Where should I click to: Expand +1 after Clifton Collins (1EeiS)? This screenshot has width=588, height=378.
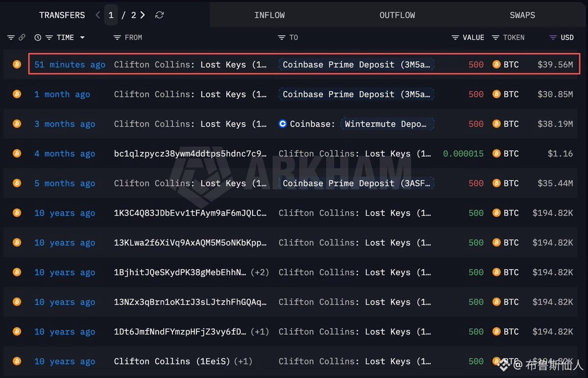(243, 361)
